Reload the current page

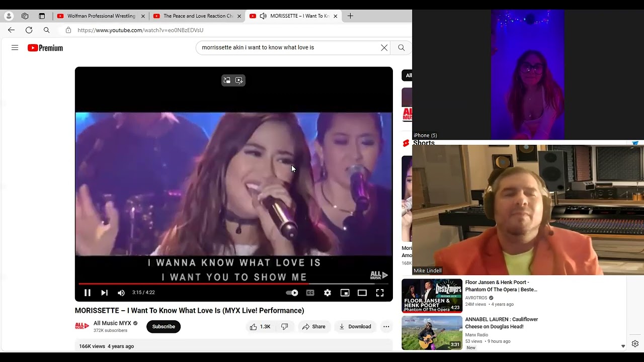(x=29, y=30)
